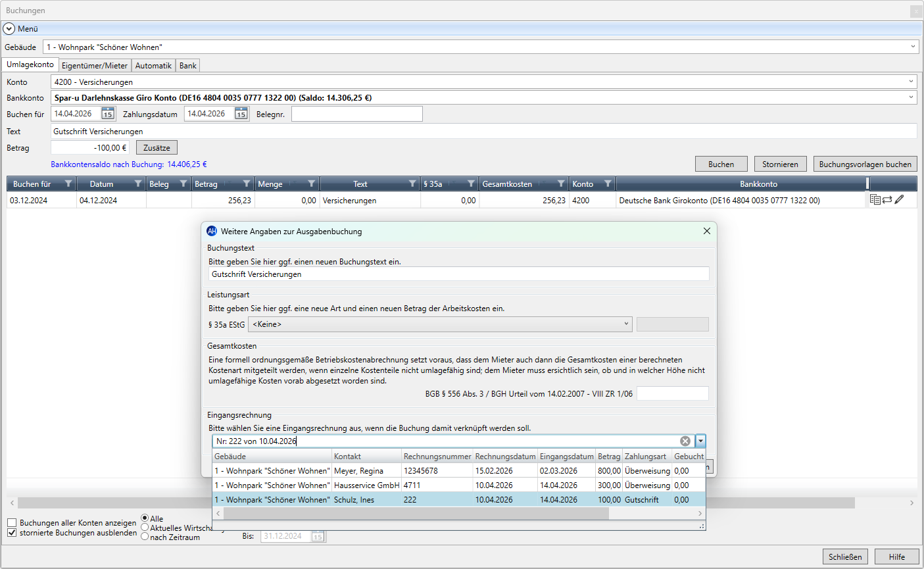This screenshot has width=924, height=569.
Task: Filter the Betrag column
Action: [x=247, y=184]
